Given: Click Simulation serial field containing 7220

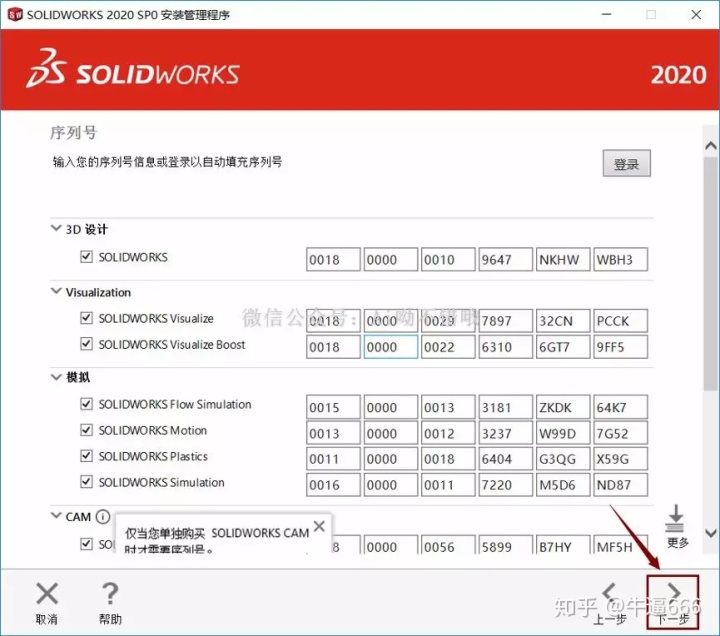Looking at the screenshot, I should (x=506, y=484).
